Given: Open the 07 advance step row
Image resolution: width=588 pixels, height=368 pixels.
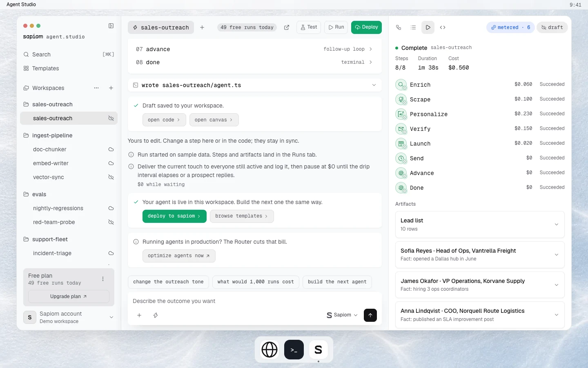Looking at the screenshot, I should click(255, 49).
